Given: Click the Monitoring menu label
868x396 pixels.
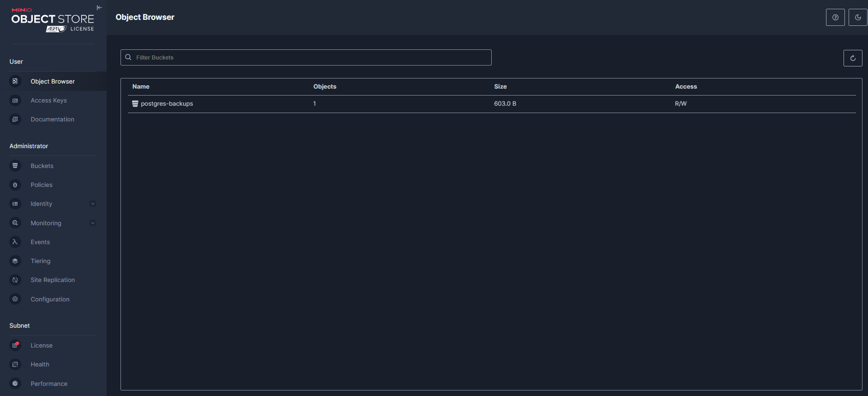Looking at the screenshot, I should [46, 223].
